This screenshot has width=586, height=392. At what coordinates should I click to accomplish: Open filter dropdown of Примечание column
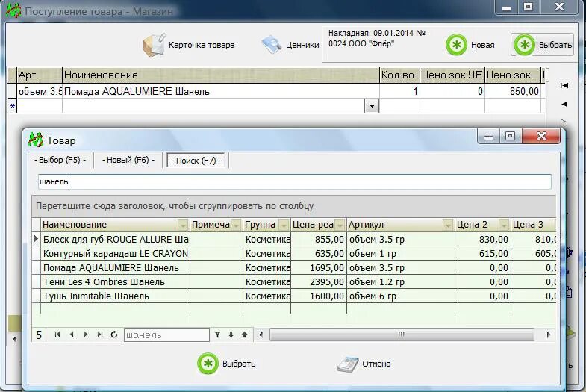point(236,225)
